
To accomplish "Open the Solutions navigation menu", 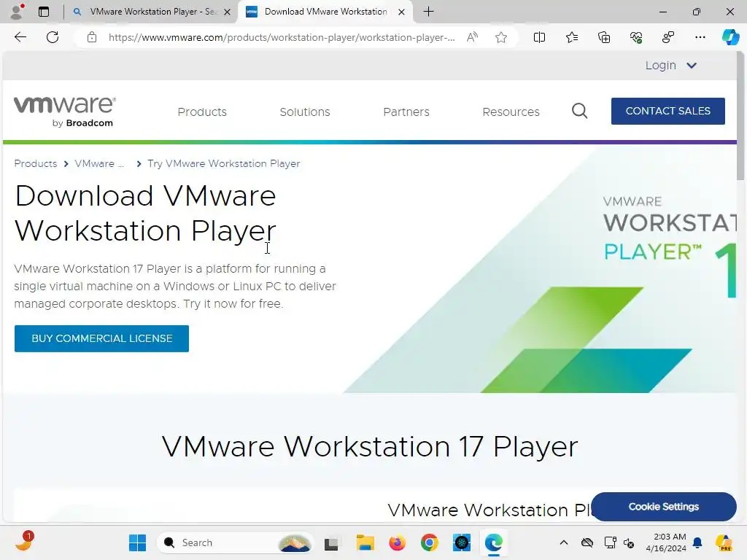I will (x=305, y=112).
